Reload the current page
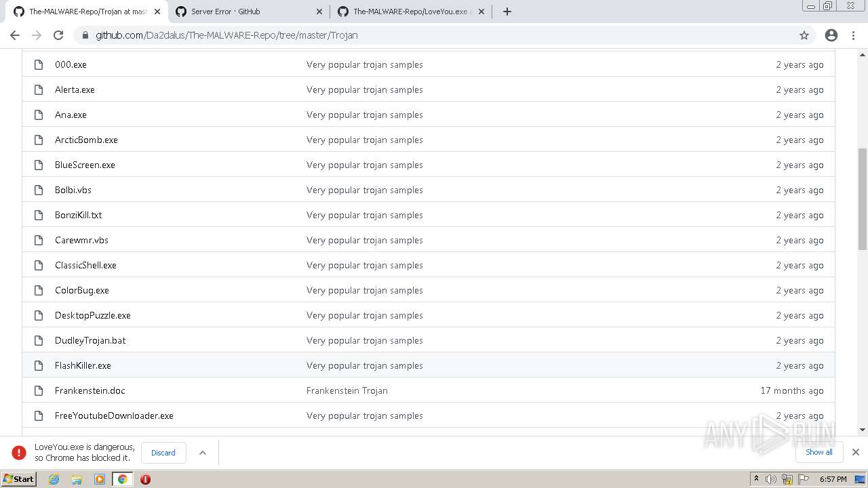Viewport: 868px width, 488px height. point(58,35)
